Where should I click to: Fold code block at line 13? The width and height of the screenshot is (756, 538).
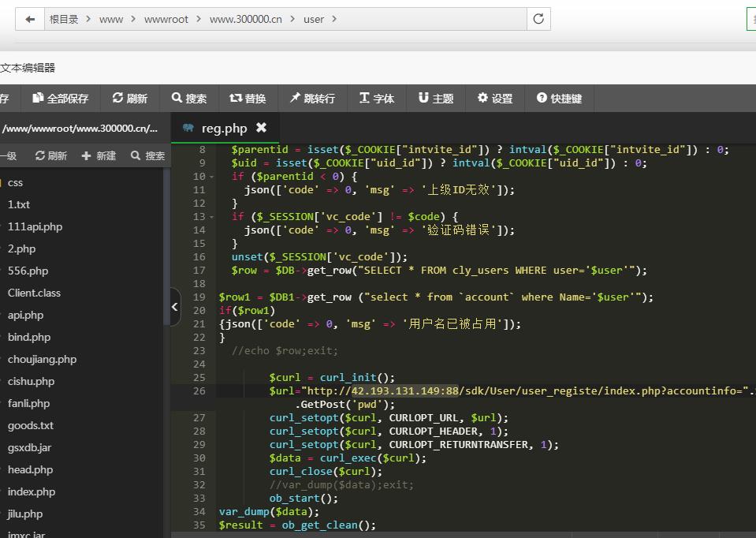click(212, 217)
